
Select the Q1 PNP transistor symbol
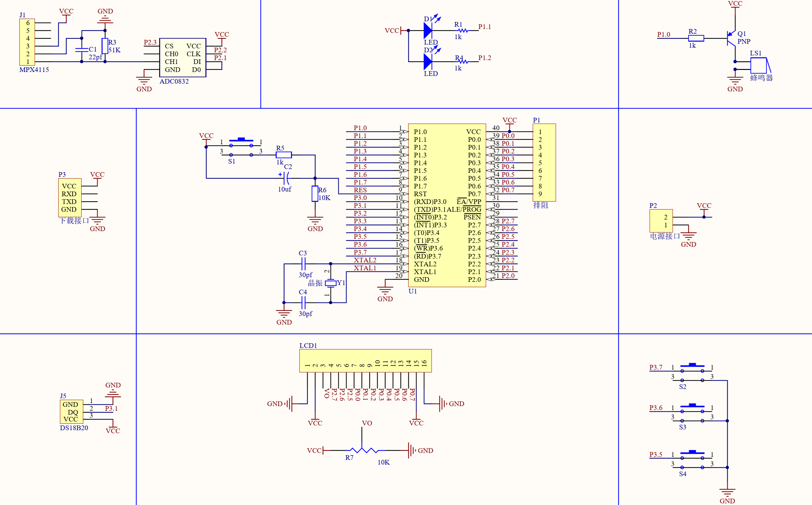coord(731,38)
